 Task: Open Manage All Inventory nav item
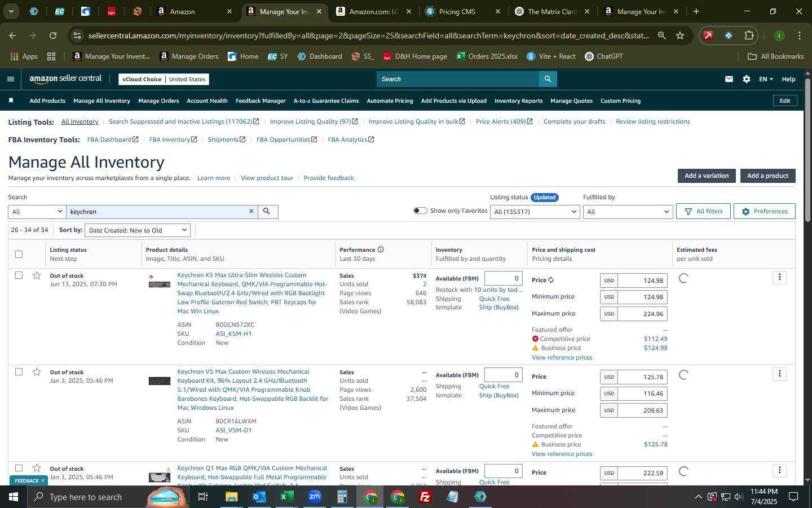pos(101,100)
